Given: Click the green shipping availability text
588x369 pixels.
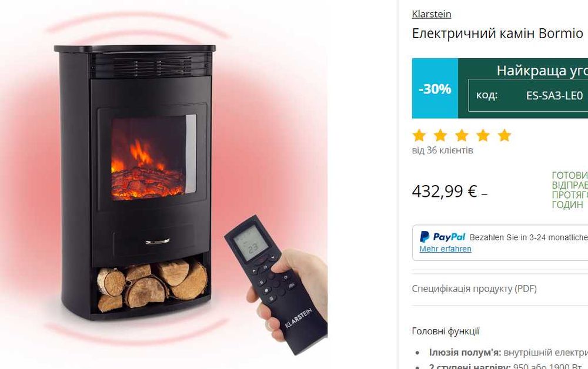Looking at the screenshot, I should pyautogui.click(x=570, y=190).
